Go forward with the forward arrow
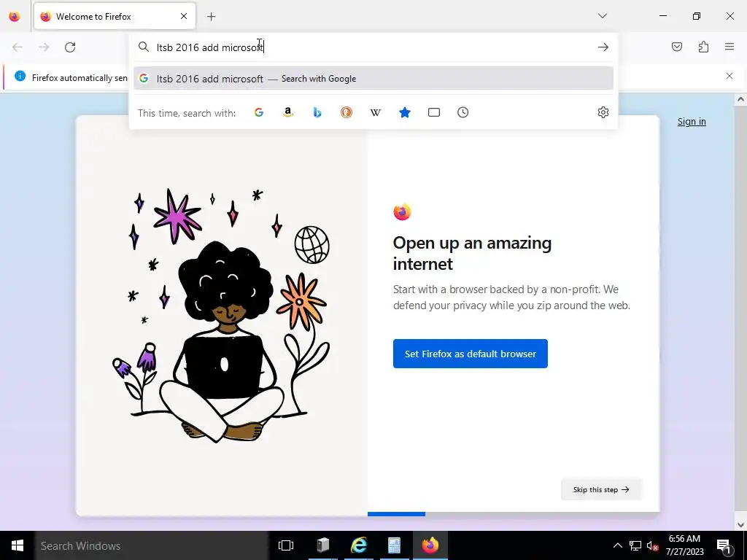747x560 pixels. [x=44, y=47]
